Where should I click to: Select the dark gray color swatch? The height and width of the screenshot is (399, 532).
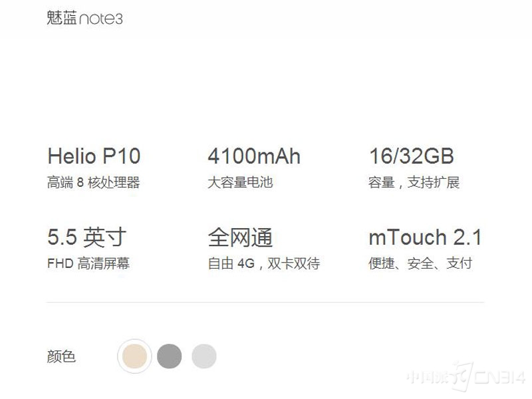(170, 356)
